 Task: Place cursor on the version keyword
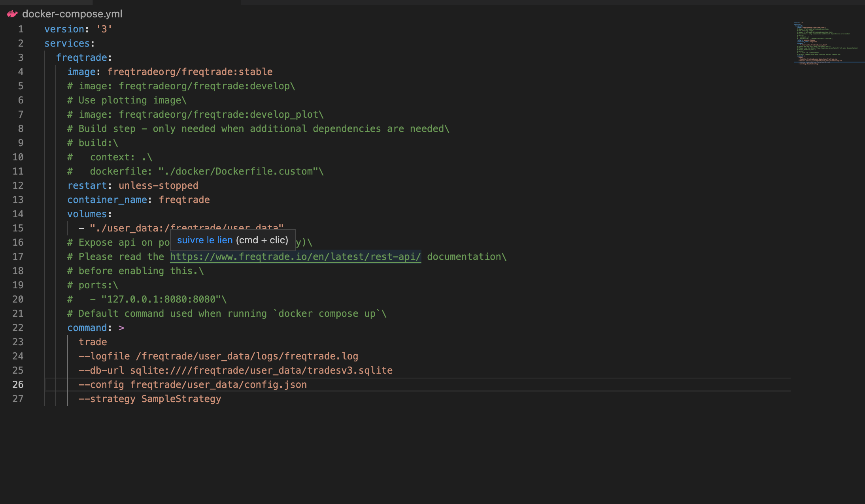pyautogui.click(x=64, y=29)
